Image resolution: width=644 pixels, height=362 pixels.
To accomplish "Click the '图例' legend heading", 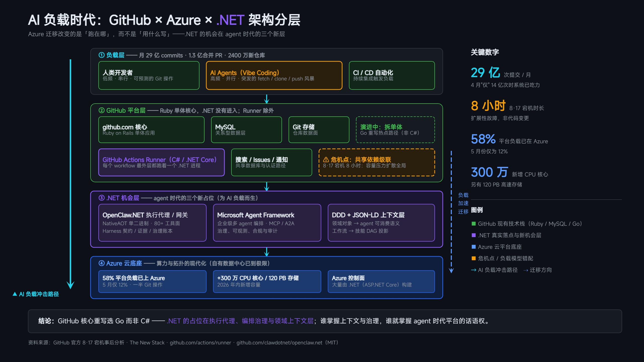I will click(477, 210).
